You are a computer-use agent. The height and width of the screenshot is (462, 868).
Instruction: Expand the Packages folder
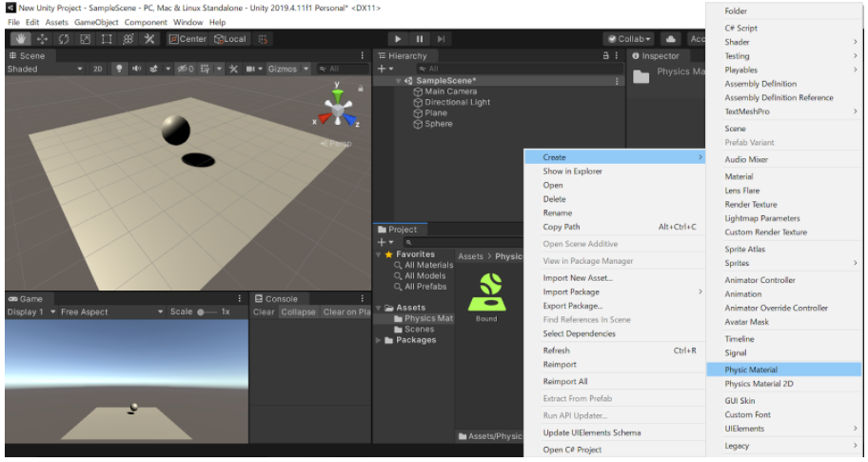379,340
